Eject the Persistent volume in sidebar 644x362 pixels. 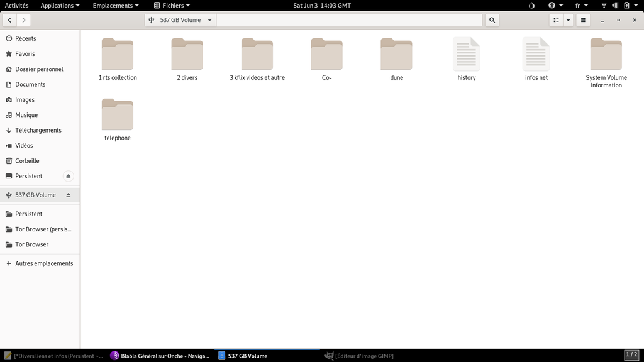pos(69,176)
